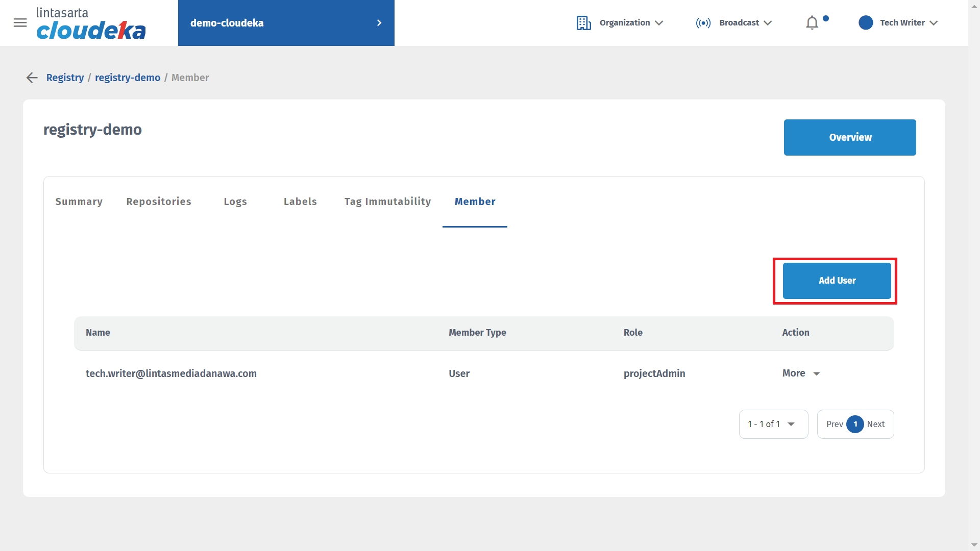Open registry-demo breadcrumb link
This screenshot has width=980, height=551.
[x=128, y=78]
